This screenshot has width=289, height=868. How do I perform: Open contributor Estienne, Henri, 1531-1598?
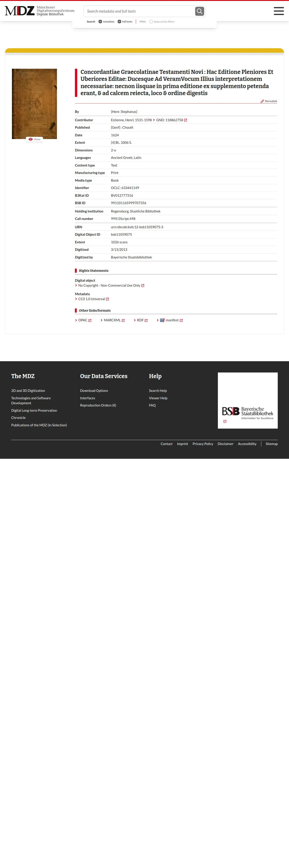131,120
